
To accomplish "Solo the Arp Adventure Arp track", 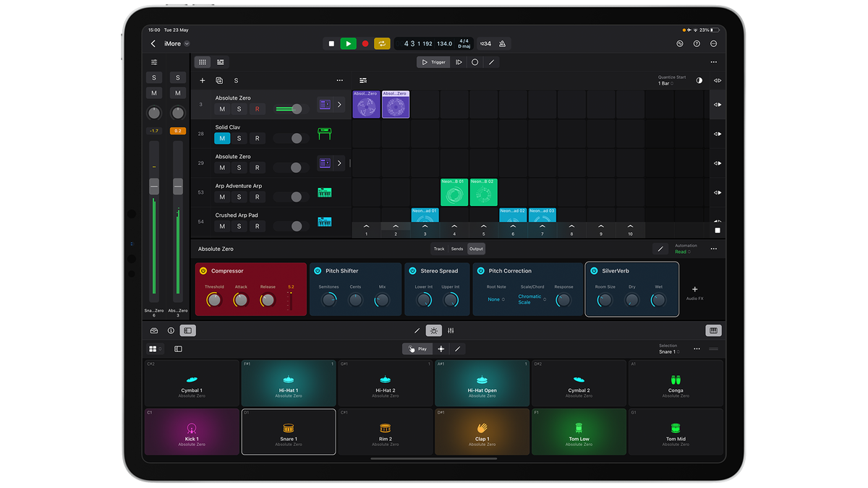I will pyautogui.click(x=239, y=196).
